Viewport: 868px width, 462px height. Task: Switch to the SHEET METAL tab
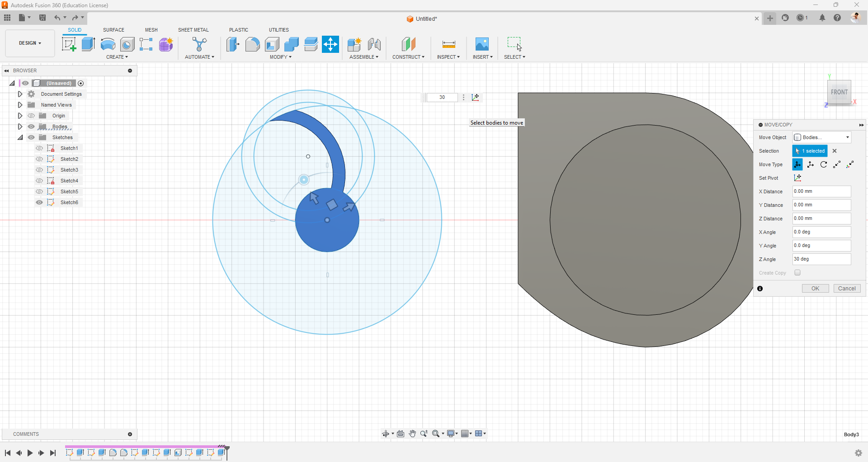coord(193,30)
